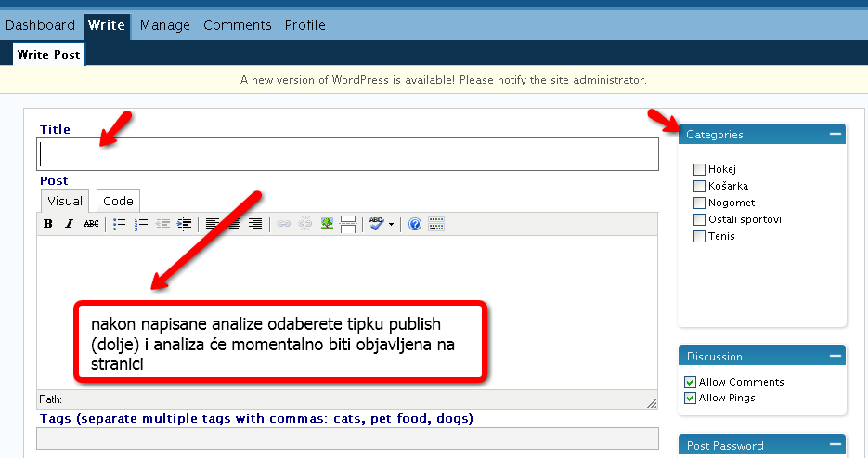Check the Tenis category
868x458 pixels.
coord(700,237)
